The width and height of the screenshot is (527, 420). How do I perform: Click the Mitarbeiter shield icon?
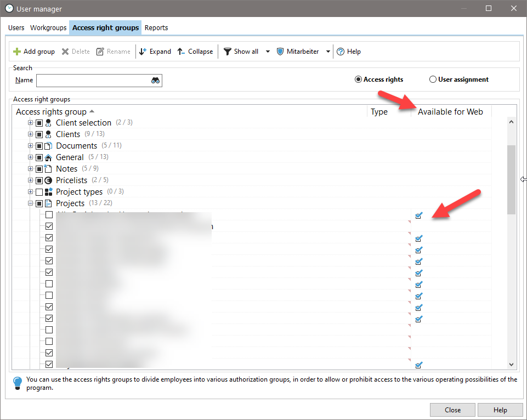280,52
